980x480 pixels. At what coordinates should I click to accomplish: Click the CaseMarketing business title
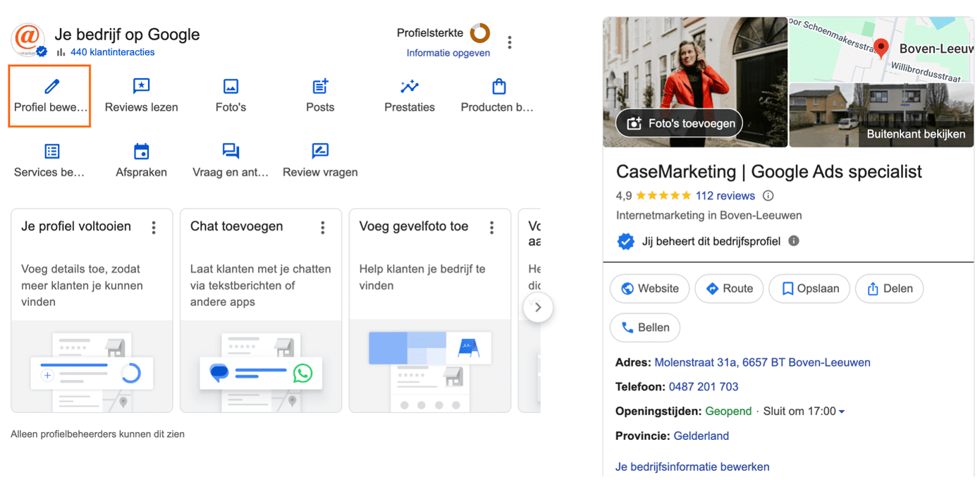(768, 171)
